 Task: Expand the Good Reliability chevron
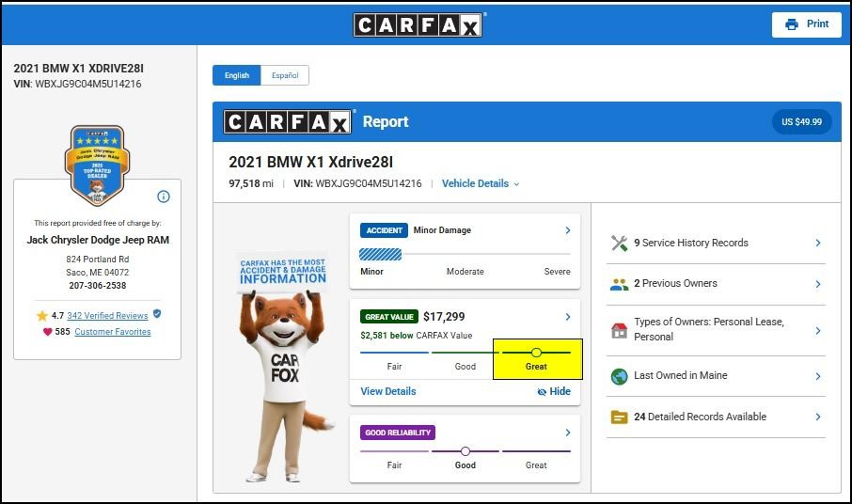click(568, 433)
